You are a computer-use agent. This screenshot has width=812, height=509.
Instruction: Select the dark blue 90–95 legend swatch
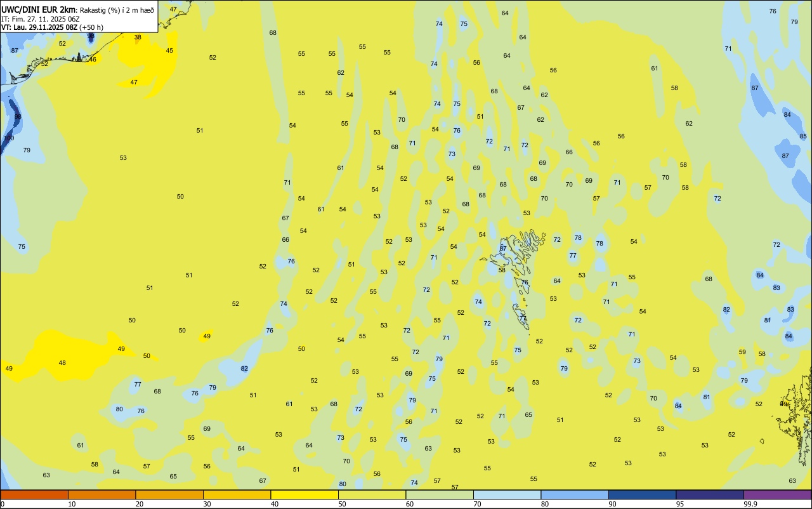(x=642, y=494)
